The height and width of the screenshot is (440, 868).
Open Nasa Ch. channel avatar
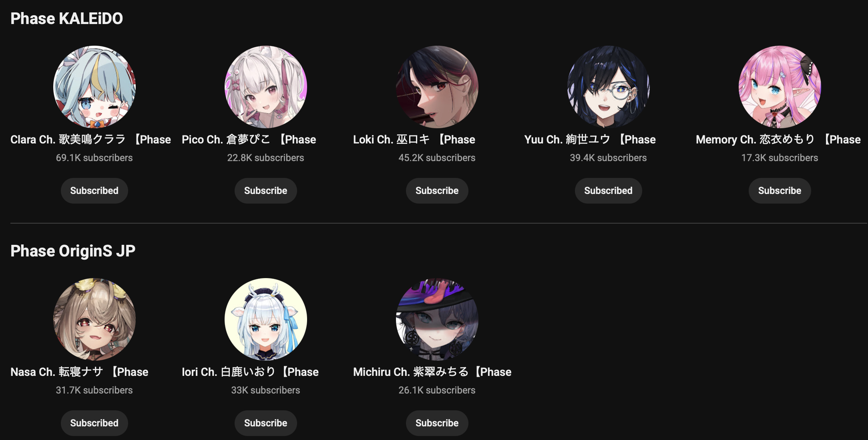tap(94, 319)
